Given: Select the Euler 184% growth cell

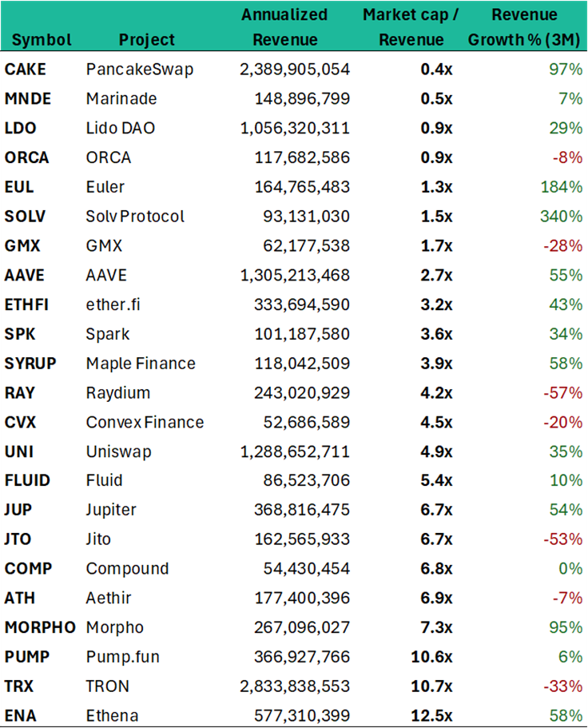Looking at the screenshot, I should (561, 187).
